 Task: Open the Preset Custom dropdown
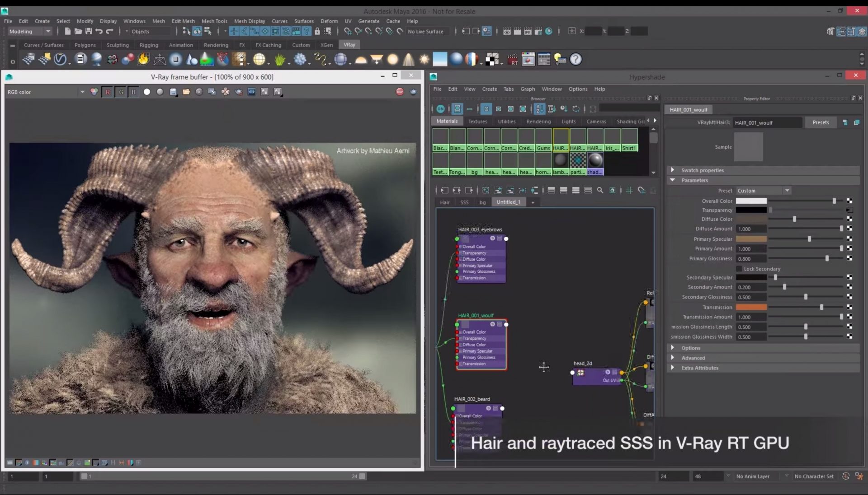point(763,191)
